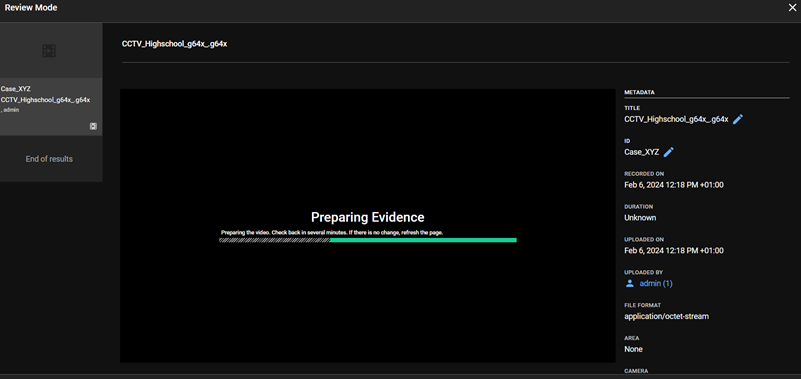Click the Preparing Evidence progress bar
This screenshot has width=801, height=379.
pyautogui.click(x=368, y=240)
